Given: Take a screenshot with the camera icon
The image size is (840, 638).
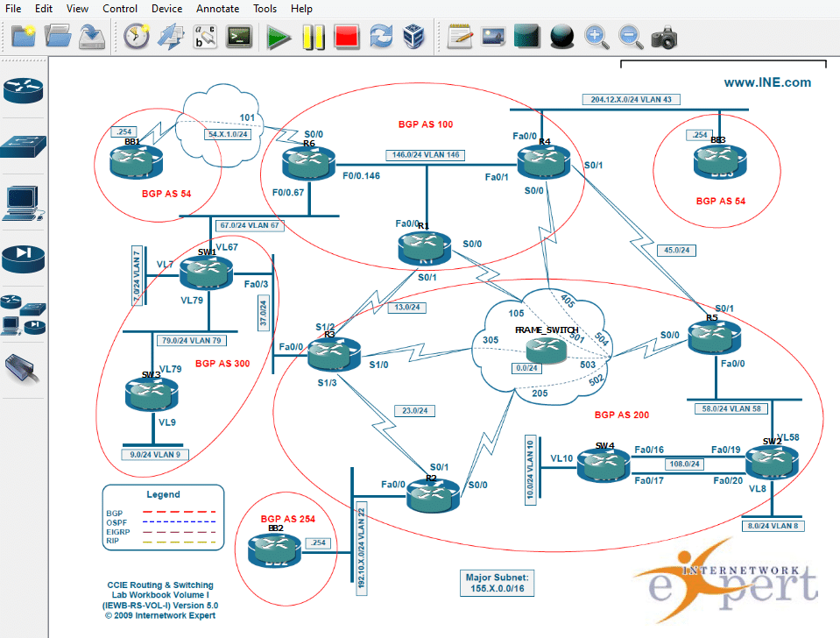Looking at the screenshot, I should pyautogui.click(x=664, y=37).
